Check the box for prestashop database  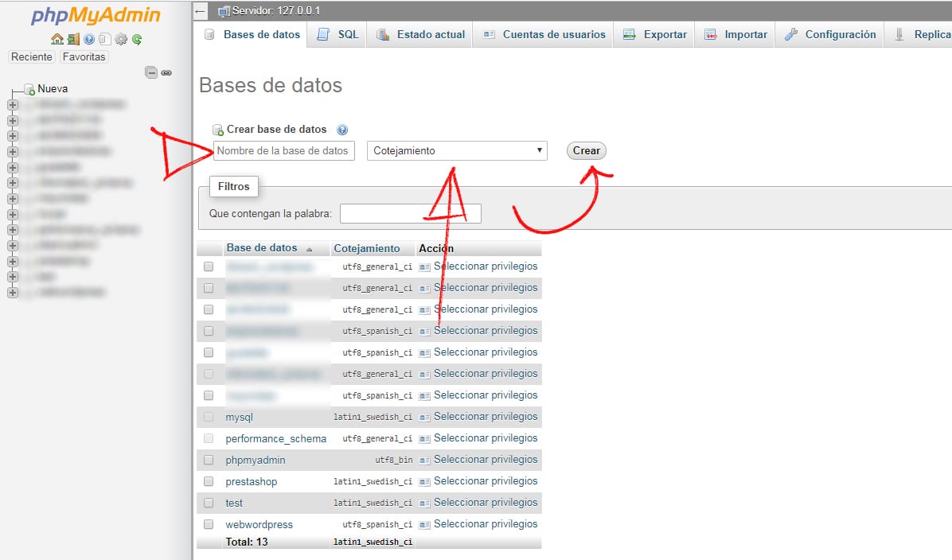tap(209, 481)
